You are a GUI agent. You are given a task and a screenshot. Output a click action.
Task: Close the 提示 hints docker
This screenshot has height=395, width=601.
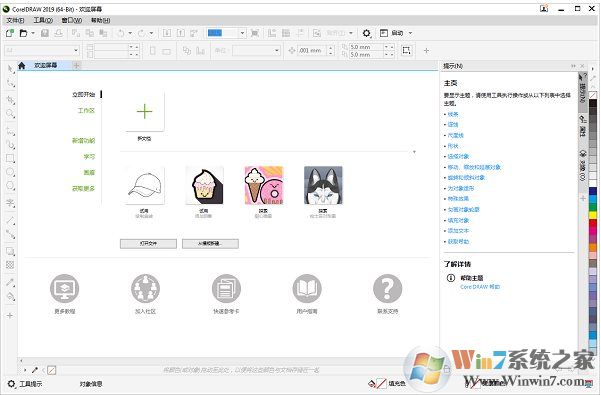coord(583,66)
